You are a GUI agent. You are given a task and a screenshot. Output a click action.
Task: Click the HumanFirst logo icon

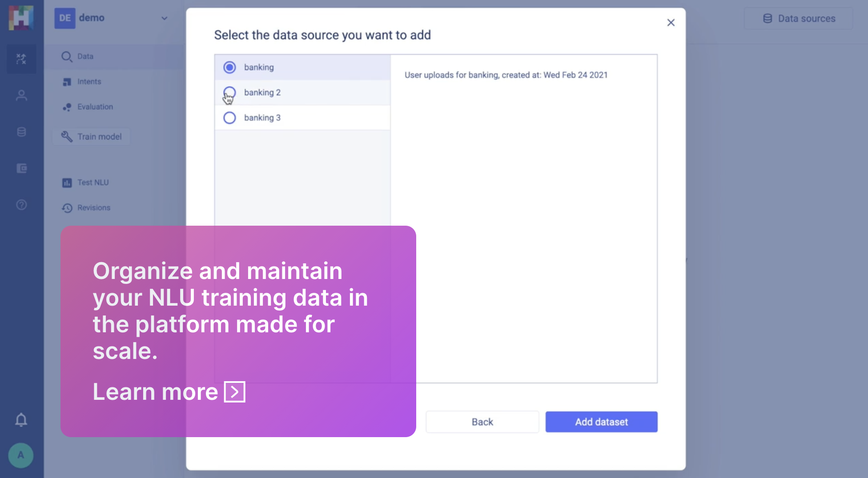[21, 18]
